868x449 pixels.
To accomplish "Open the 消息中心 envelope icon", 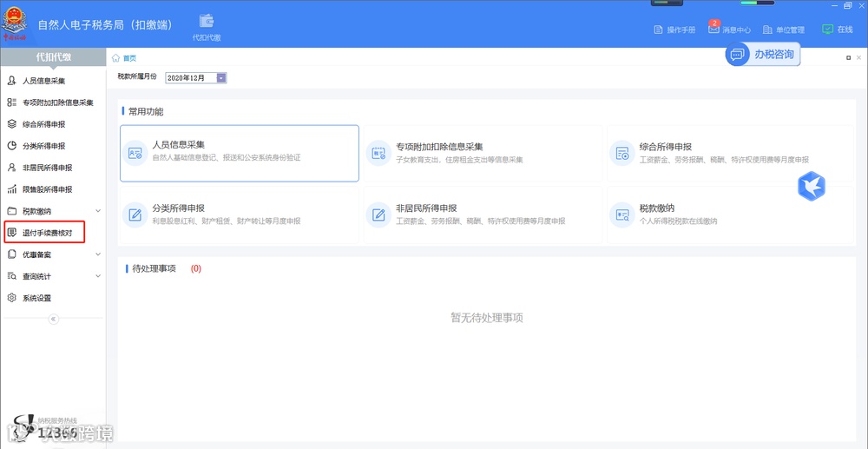I will (713, 29).
